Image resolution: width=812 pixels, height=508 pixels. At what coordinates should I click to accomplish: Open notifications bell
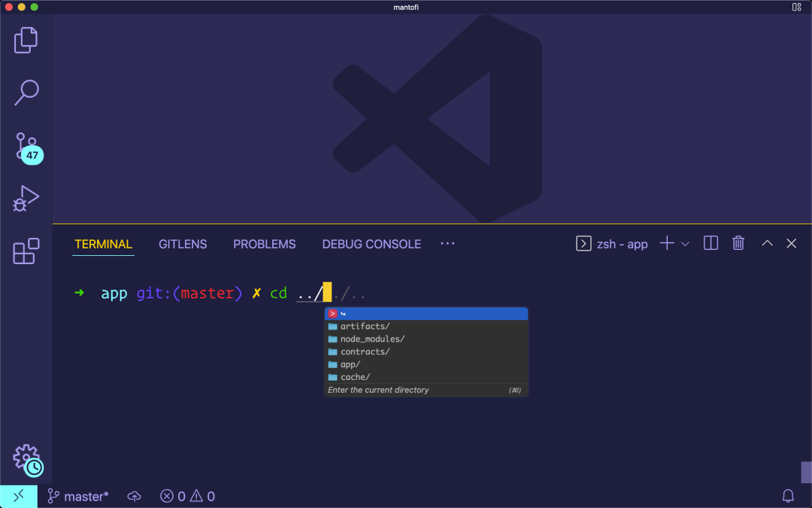click(x=788, y=496)
